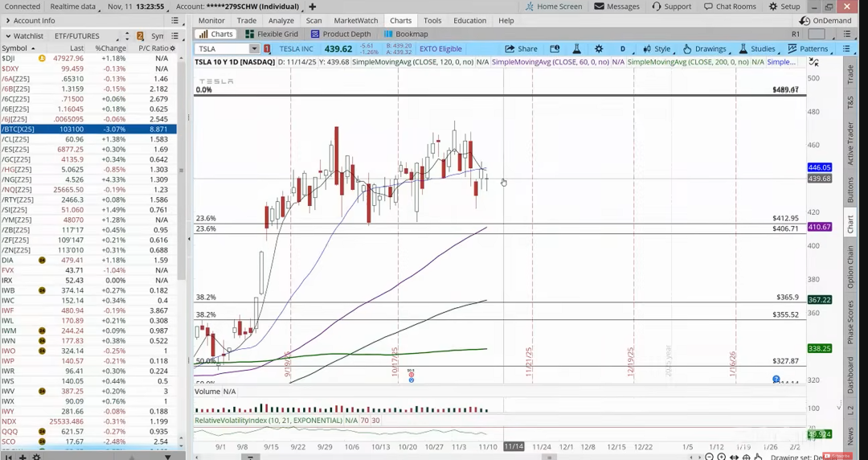
Task: Click the Share chart button
Action: coord(521,49)
